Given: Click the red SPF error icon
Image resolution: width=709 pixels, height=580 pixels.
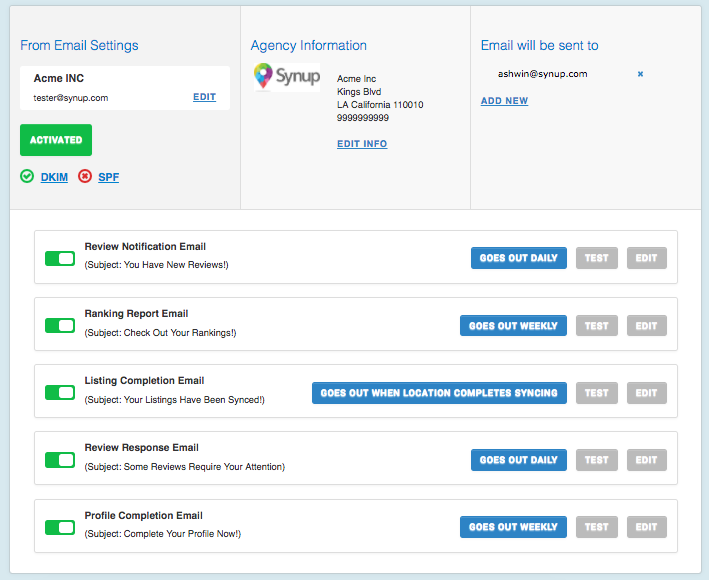Looking at the screenshot, I should [85, 177].
